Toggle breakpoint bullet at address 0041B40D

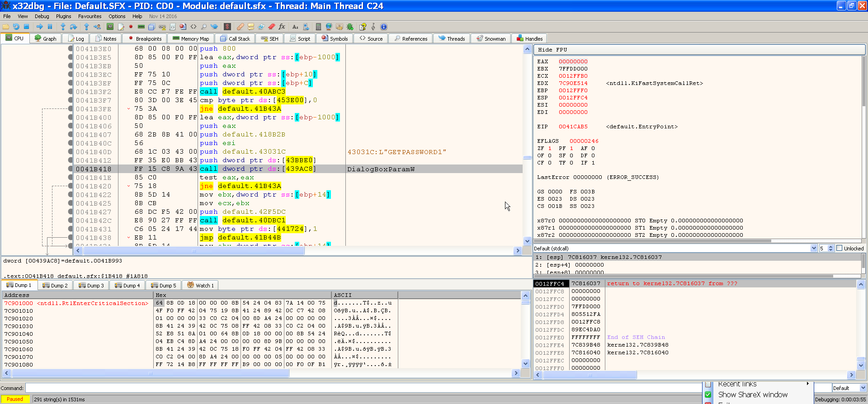click(x=71, y=151)
